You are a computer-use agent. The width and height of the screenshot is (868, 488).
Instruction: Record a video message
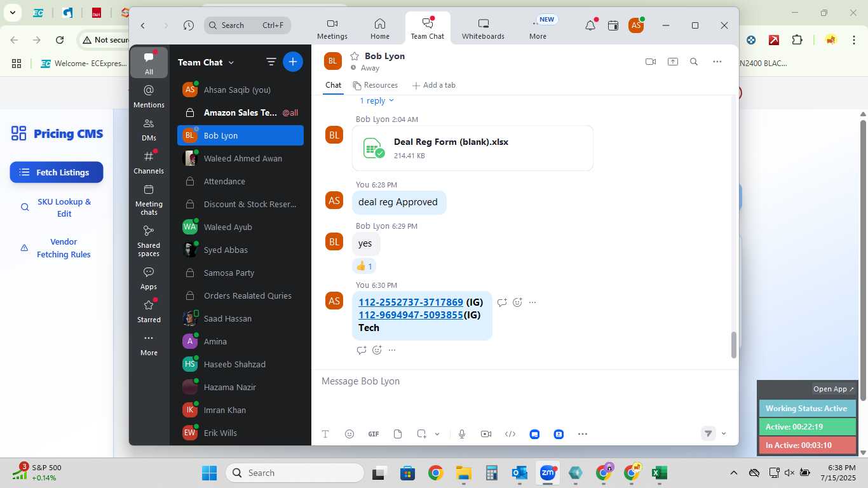pos(486,434)
